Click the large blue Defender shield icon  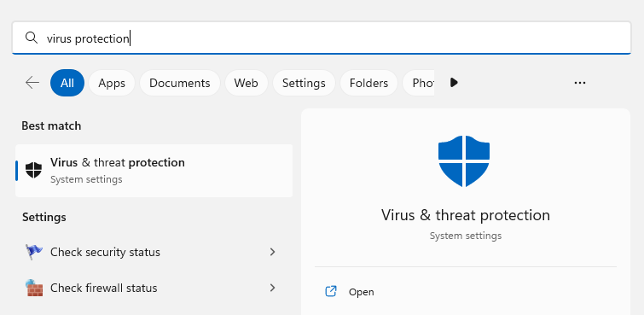(x=464, y=160)
